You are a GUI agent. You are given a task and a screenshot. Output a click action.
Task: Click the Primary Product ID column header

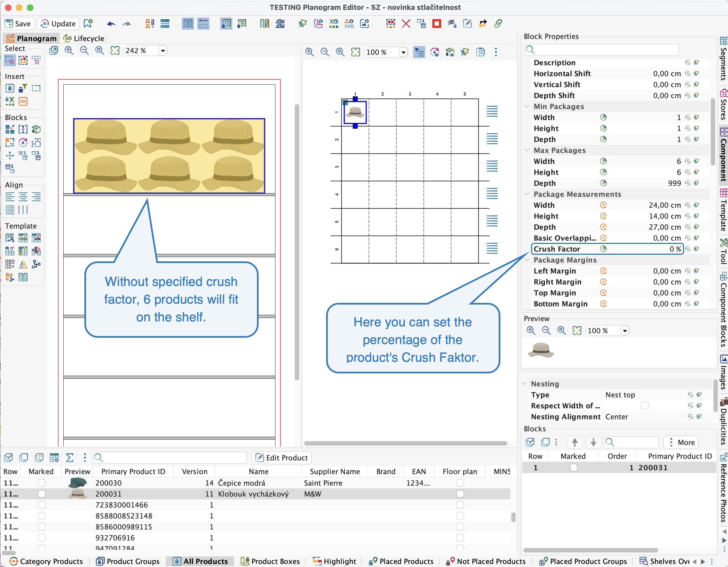pyautogui.click(x=133, y=472)
